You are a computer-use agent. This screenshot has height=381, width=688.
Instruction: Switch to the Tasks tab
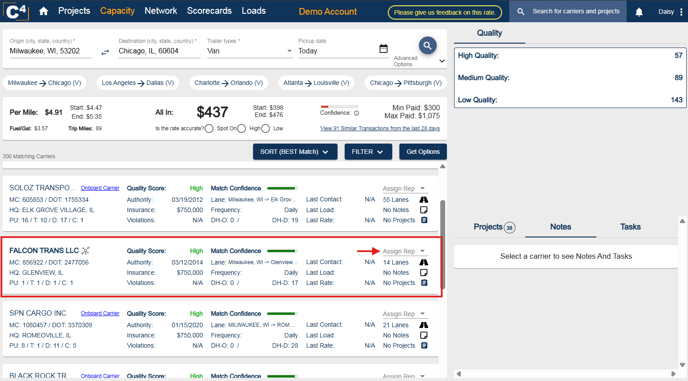[x=630, y=227]
